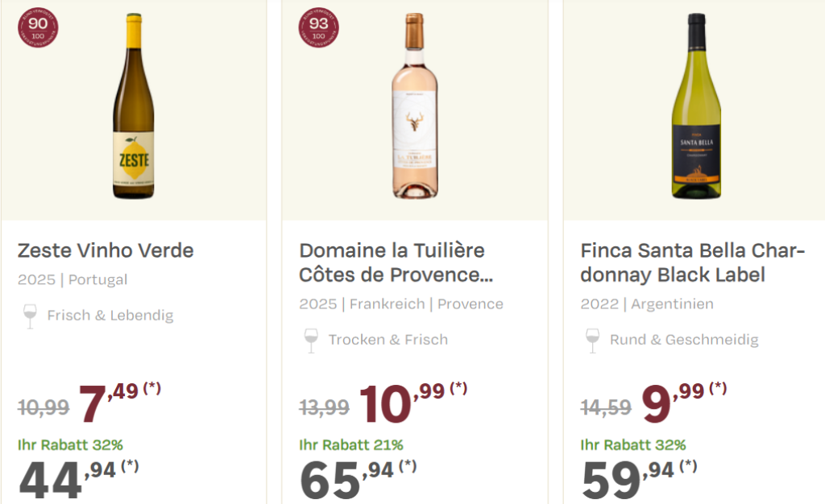Open the Domaine la Tuilière rosé bottle image

click(x=415, y=106)
